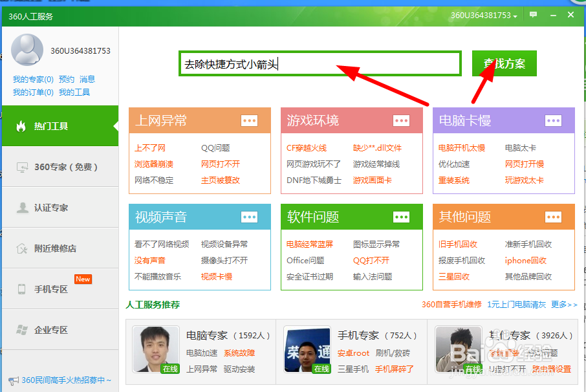The width and height of the screenshot is (586, 392).
Task: Open 我的专家(0) link
Action: [33, 79]
